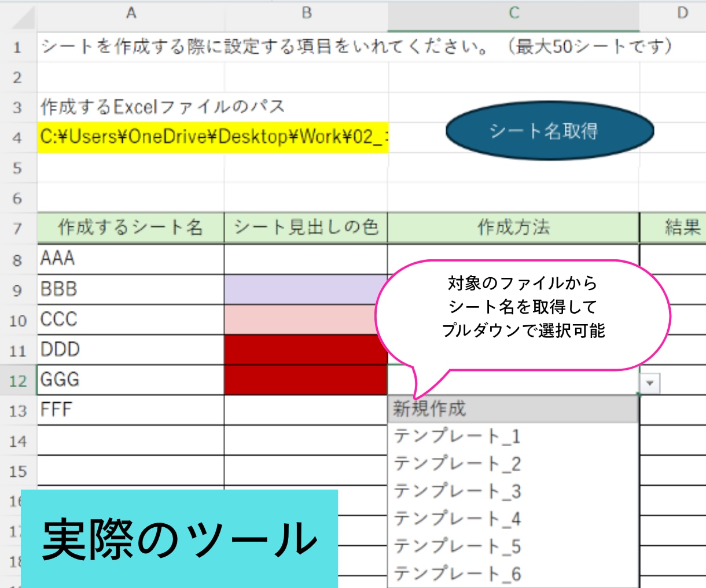
Task: Choose テンプレート_1 in the dropdown list
Action: [x=513, y=436]
